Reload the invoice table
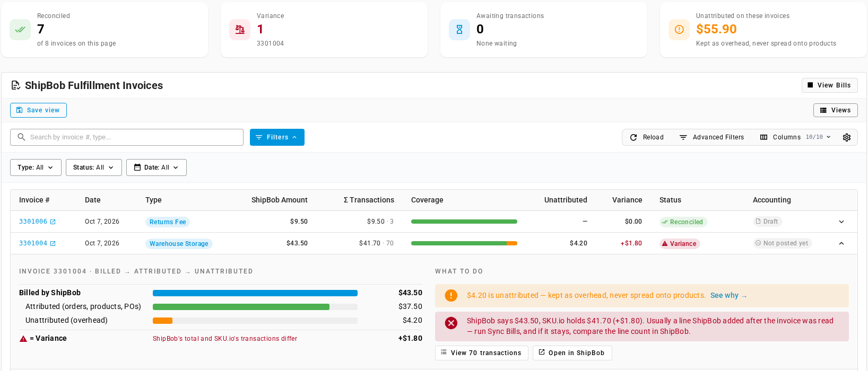This screenshot has height=371, width=868. [x=647, y=137]
